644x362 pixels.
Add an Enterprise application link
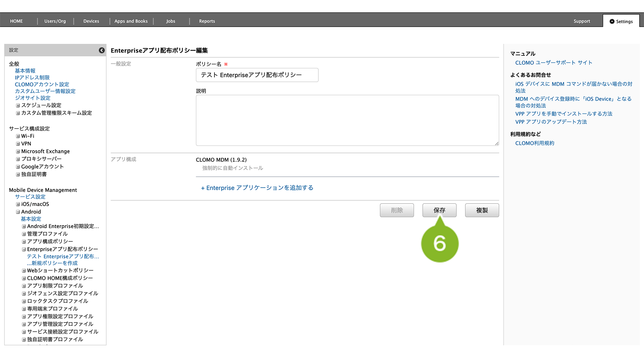[257, 188]
